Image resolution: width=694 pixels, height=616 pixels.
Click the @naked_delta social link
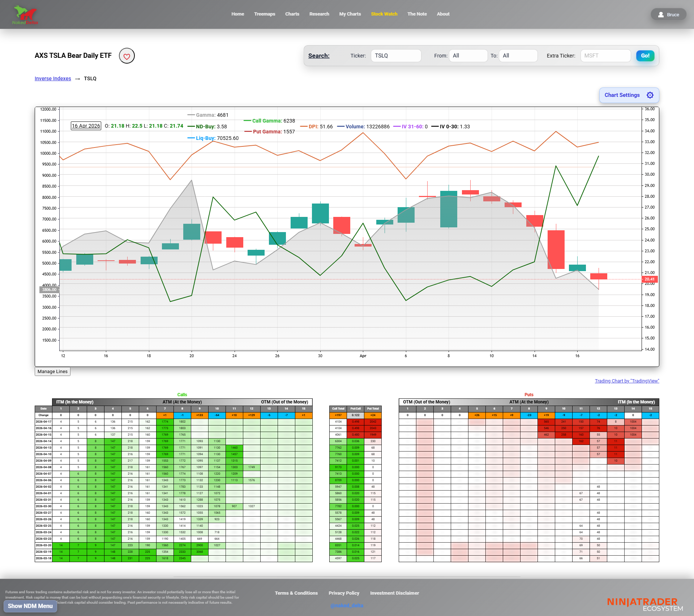pos(347,606)
